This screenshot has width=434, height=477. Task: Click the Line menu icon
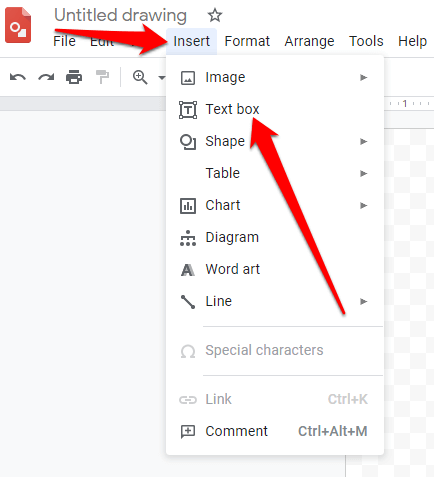click(x=188, y=302)
